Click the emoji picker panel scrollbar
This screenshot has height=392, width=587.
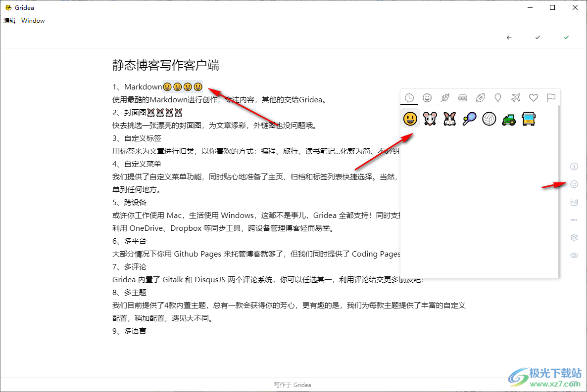pyautogui.click(x=559, y=191)
